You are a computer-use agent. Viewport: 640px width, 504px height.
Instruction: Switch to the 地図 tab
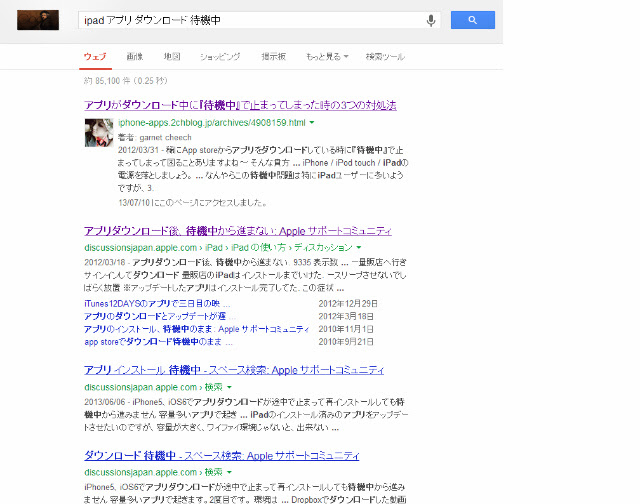coord(172,57)
